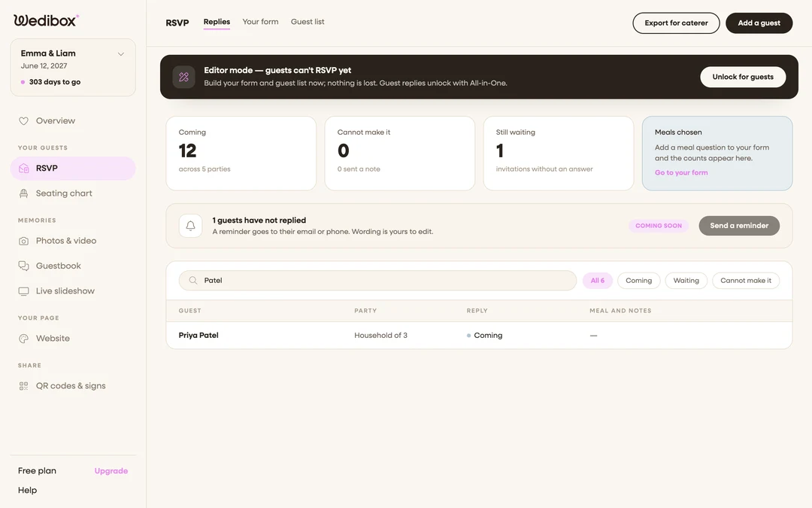Click the RSVP envelope icon in sidebar
812x508 pixels.
(24, 169)
